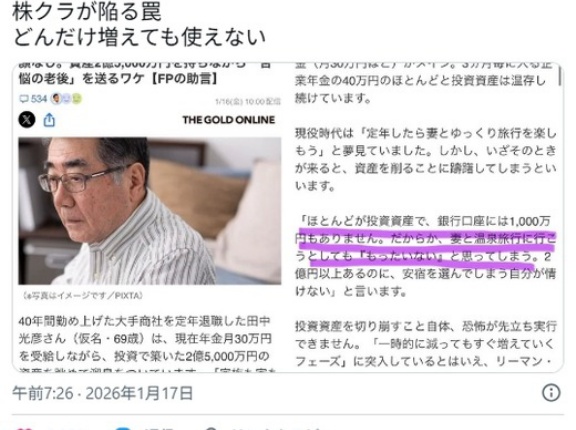
Task: Tap the blue share upload icon
Action: [49, 120]
